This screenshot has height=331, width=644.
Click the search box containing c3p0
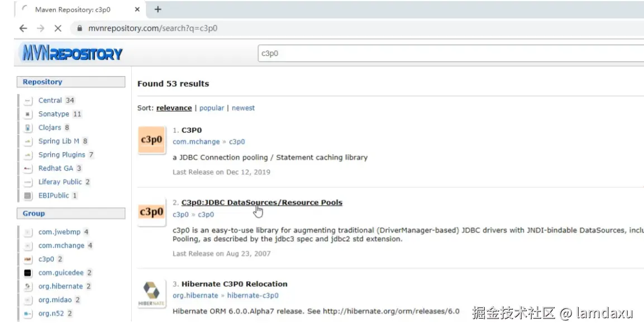pyautogui.click(x=447, y=54)
